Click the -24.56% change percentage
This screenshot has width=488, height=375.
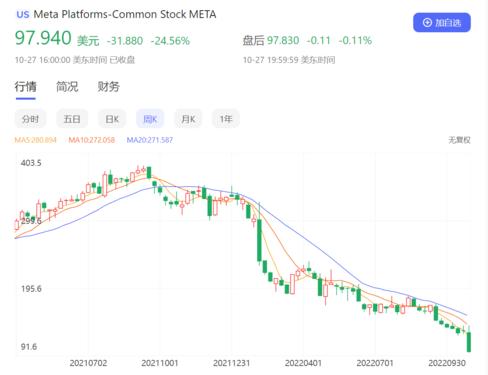tap(170, 41)
